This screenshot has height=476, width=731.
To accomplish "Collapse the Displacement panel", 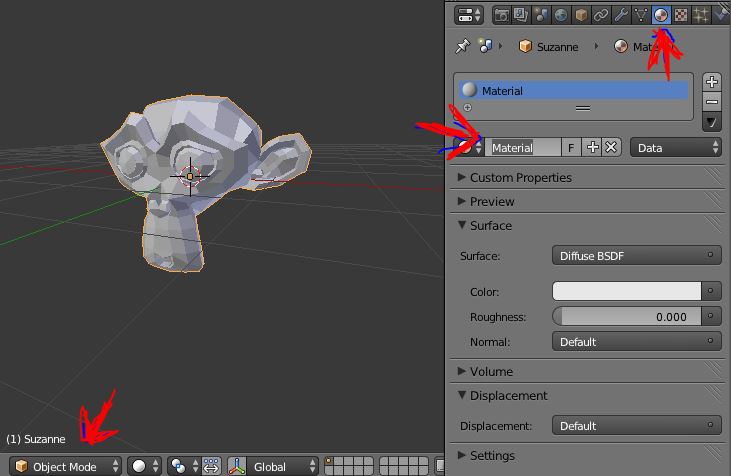I will (x=503, y=395).
